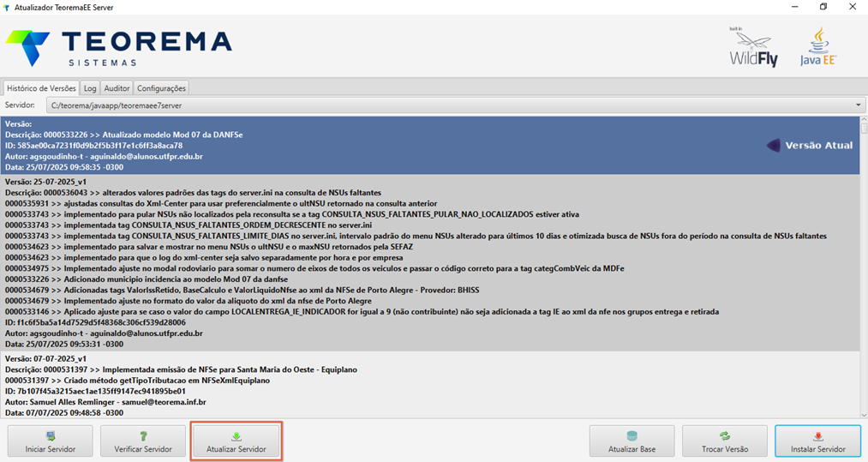Click the app icon in title bar
Viewport: 868px width, 462px height.
tap(7, 8)
